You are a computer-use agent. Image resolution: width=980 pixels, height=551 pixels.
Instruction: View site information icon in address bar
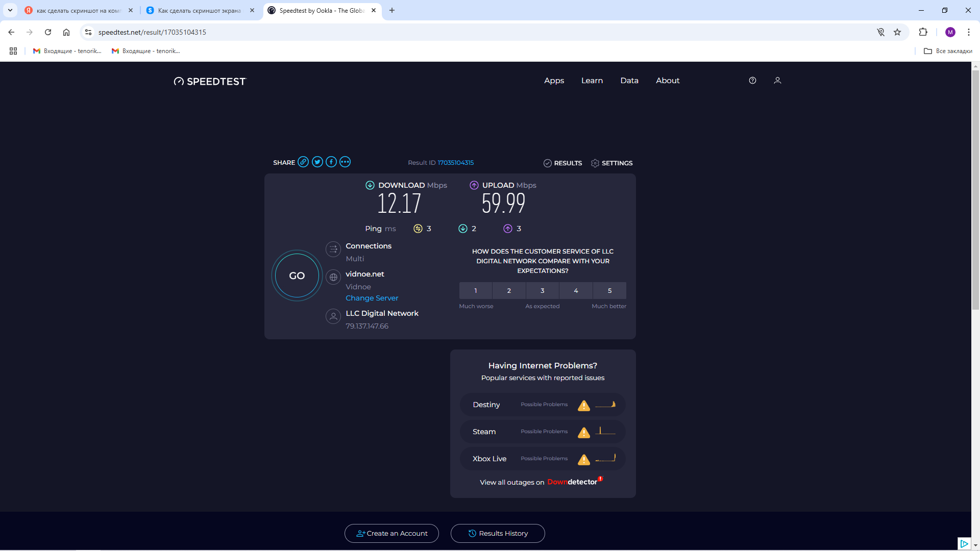[88, 32]
